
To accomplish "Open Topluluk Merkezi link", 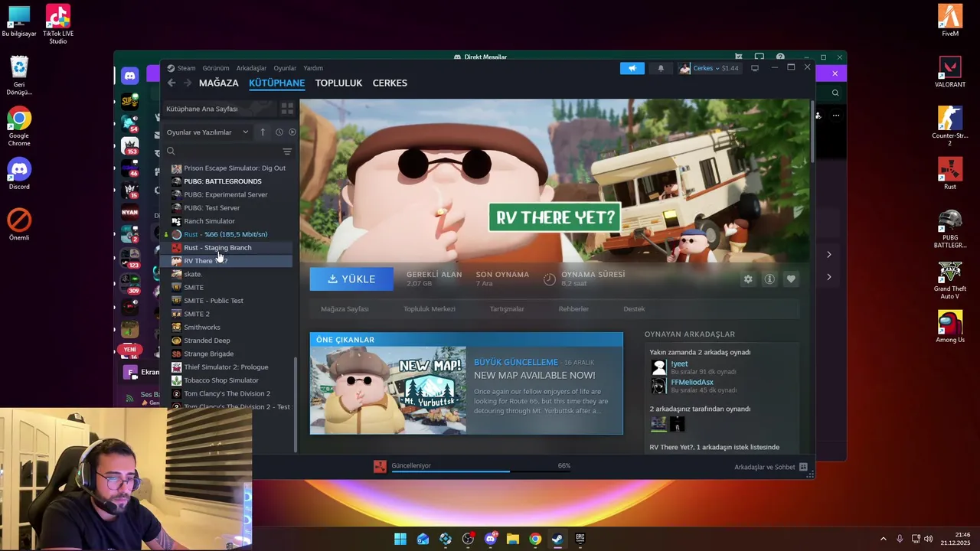I will click(430, 309).
